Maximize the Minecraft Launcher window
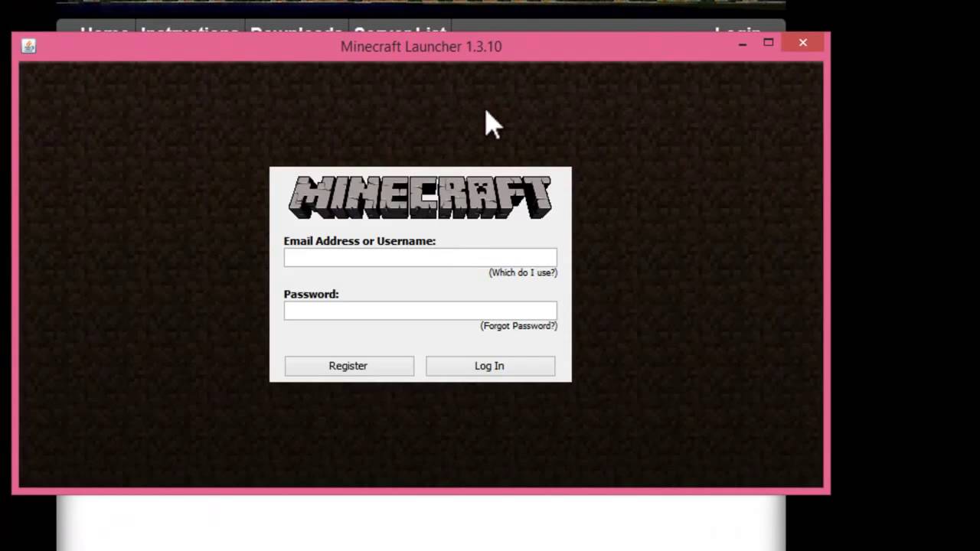The width and height of the screenshot is (980, 551). point(768,43)
